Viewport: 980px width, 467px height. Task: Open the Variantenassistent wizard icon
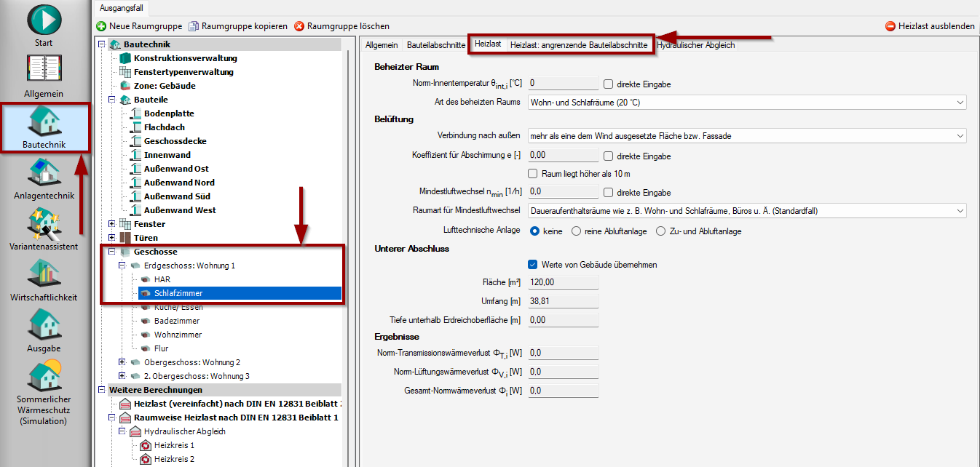point(44,224)
